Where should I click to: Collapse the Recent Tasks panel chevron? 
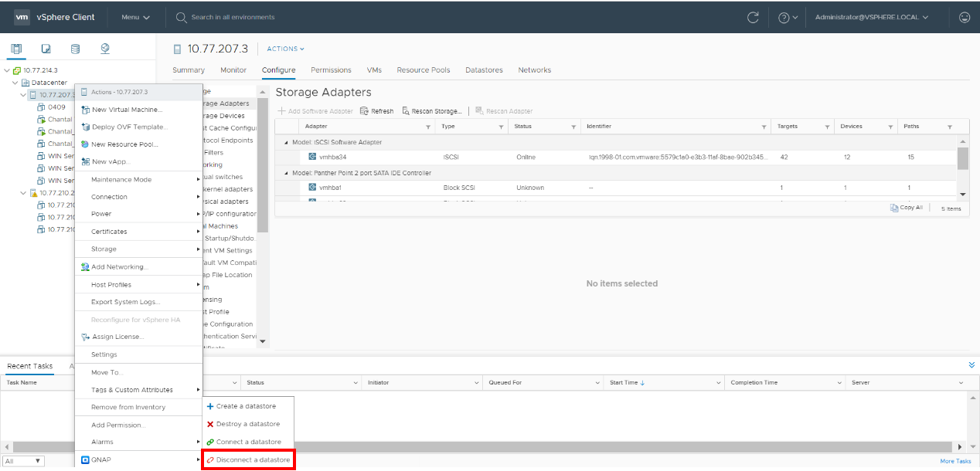tap(971, 364)
